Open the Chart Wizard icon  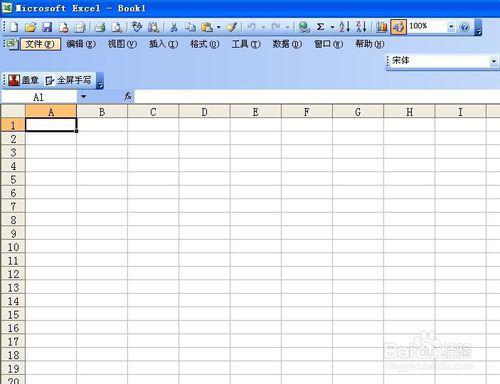pos(382,27)
